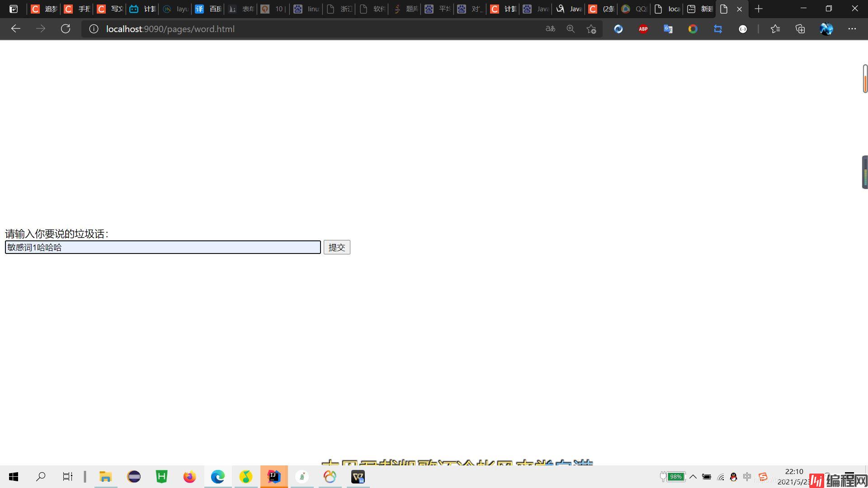The image size is (868, 488).
Task: Close the current active tab
Action: click(x=740, y=9)
